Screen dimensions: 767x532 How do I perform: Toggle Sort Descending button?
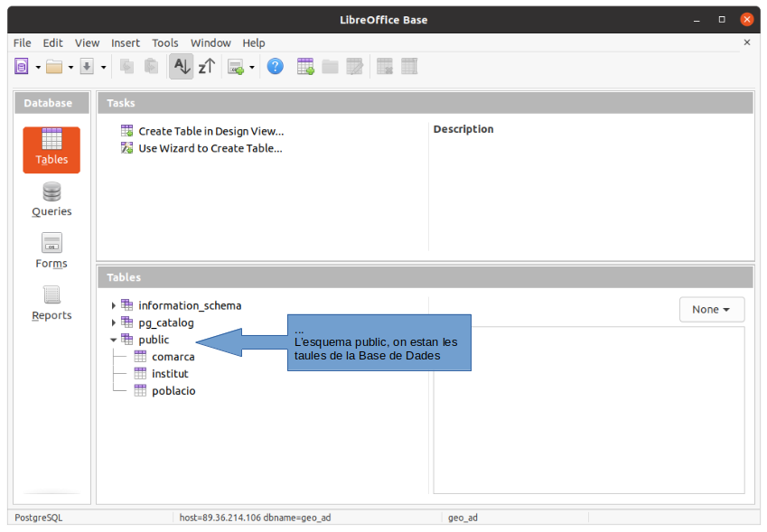click(207, 66)
